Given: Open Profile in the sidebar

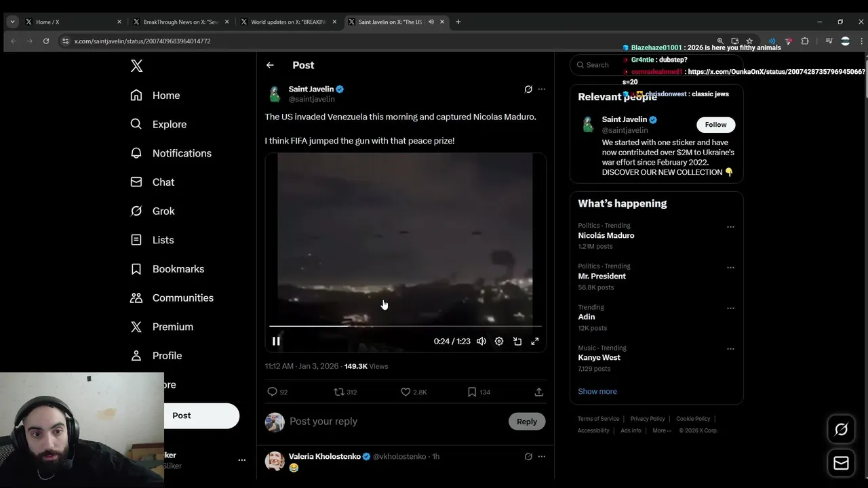Looking at the screenshot, I should click(x=156, y=356).
